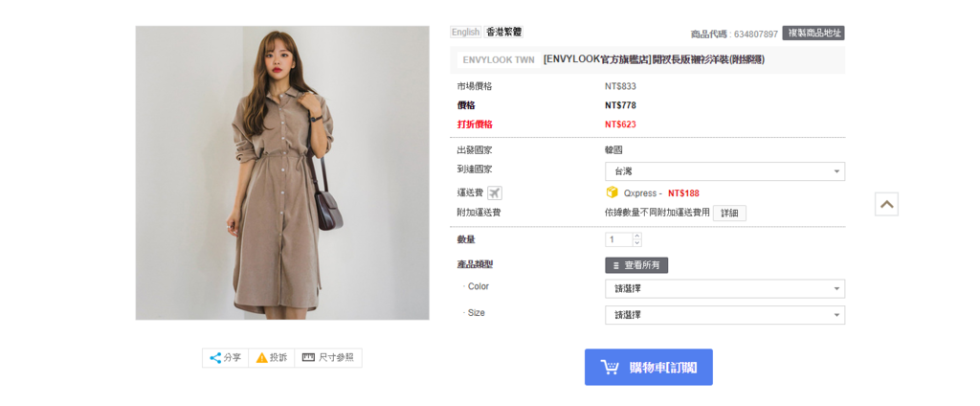Decrease quantity with the down arrow

click(x=636, y=243)
